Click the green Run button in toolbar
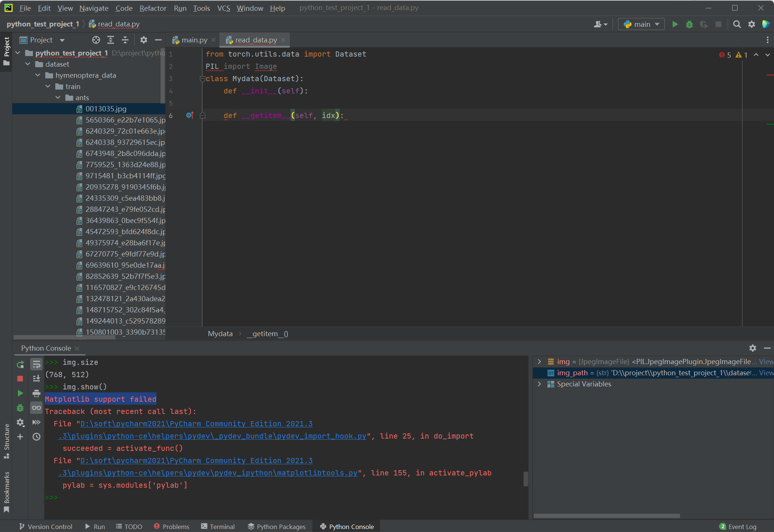This screenshot has height=532, width=774. 675,24
